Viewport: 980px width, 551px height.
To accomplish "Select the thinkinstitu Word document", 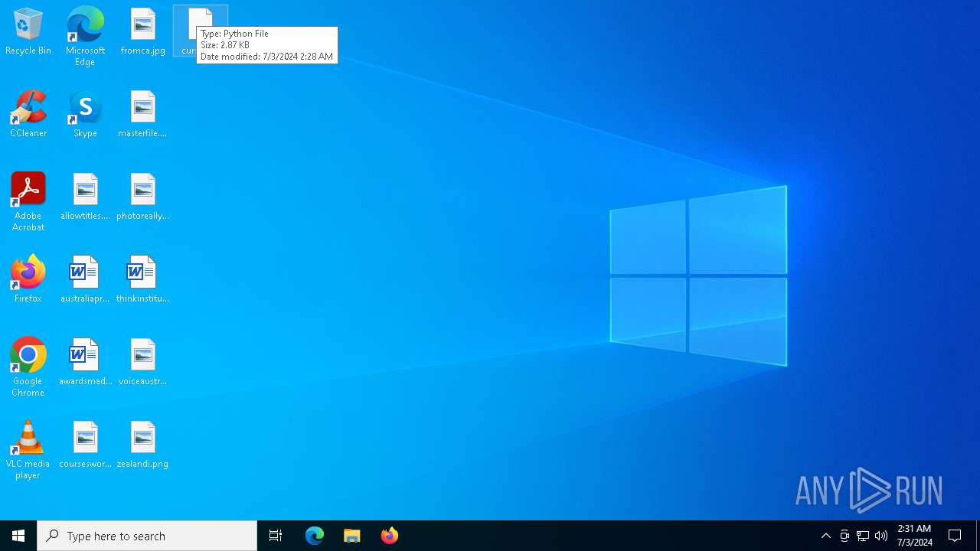I will click(143, 279).
